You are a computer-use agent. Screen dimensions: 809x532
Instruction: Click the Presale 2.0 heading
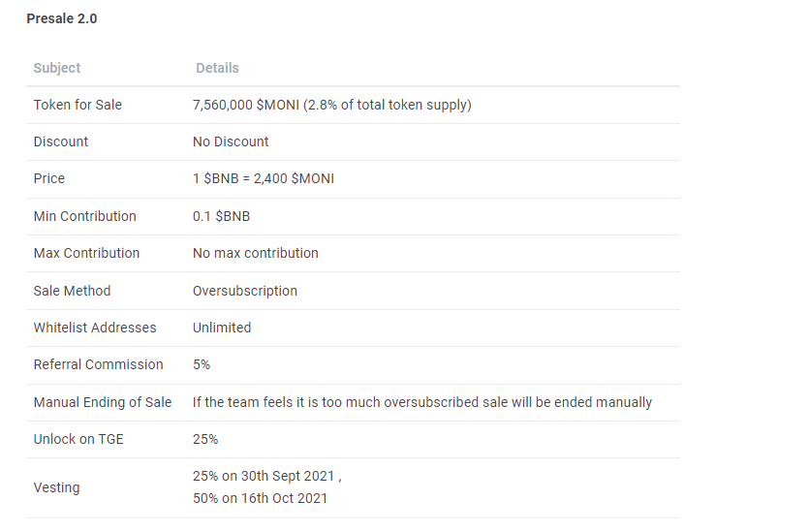click(62, 18)
